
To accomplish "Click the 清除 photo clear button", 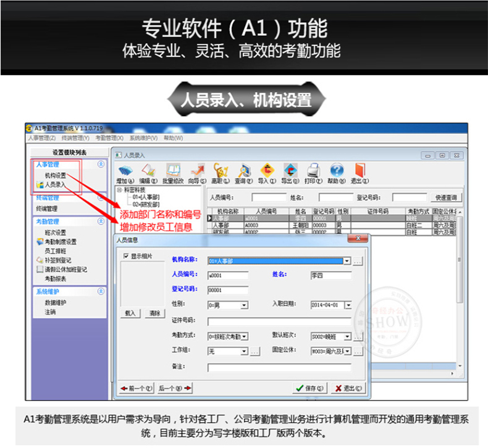I will pyautogui.click(x=154, y=313).
